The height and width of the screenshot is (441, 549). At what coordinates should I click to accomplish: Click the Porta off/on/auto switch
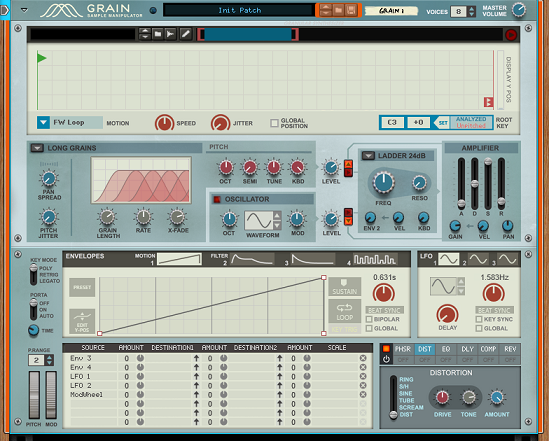33,310
